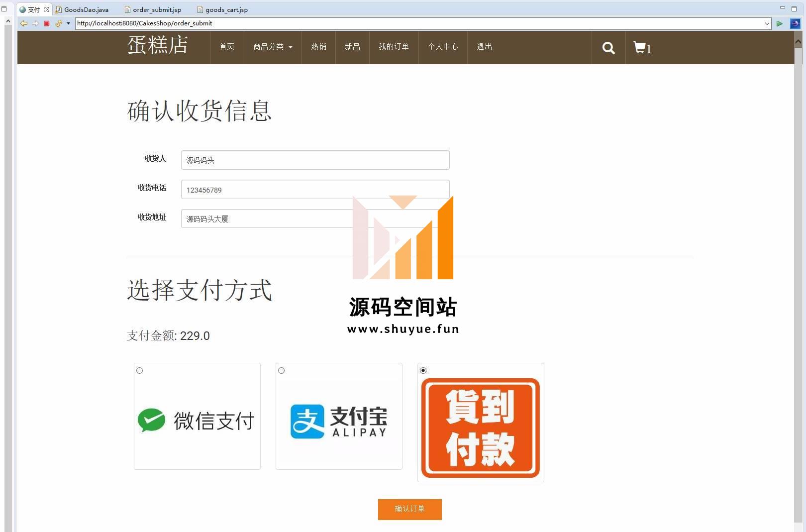
Task: Click the 确认订单 button
Action: pos(410,509)
